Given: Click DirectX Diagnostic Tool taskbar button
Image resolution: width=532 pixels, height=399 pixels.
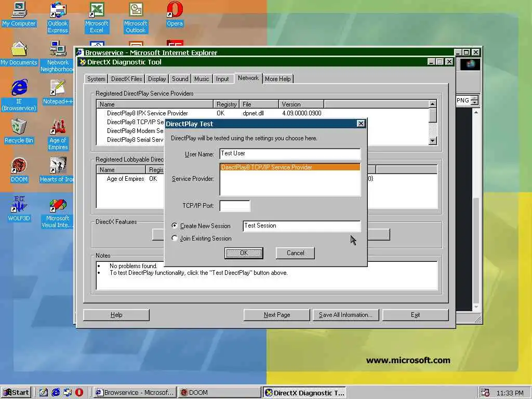Looking at the screenshot, I should 304,393.
